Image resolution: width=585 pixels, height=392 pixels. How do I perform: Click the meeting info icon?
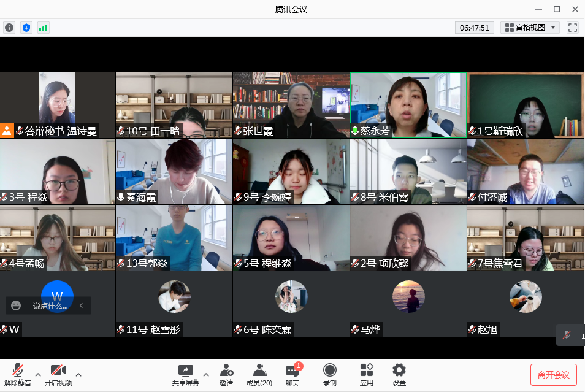pyautogui.click(x=9, y=28)
